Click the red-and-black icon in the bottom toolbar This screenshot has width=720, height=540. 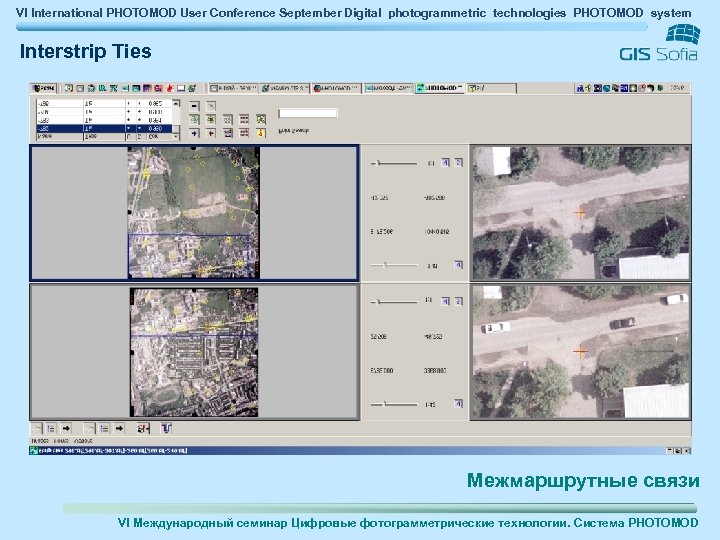pyautogui.click(x=143, y=428)
